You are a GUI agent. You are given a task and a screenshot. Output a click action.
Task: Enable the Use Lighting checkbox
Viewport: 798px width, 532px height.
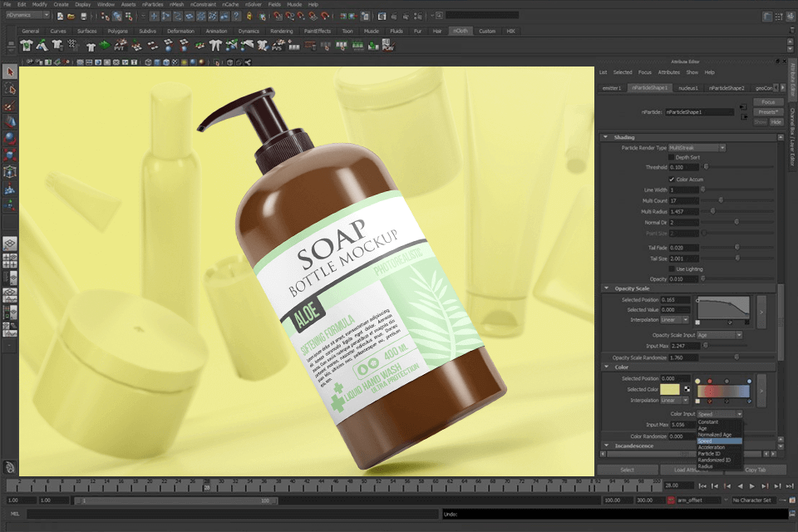click(x=672, y=268)
